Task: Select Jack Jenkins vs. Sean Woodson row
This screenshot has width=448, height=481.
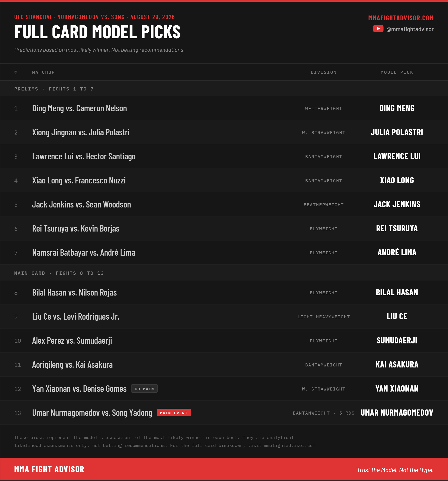Action: 224,205
